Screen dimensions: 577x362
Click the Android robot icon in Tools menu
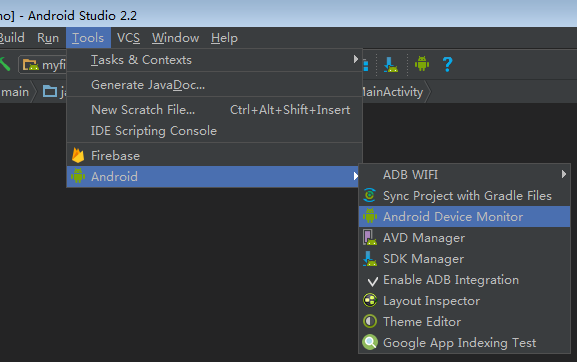(x=78, y=177)
